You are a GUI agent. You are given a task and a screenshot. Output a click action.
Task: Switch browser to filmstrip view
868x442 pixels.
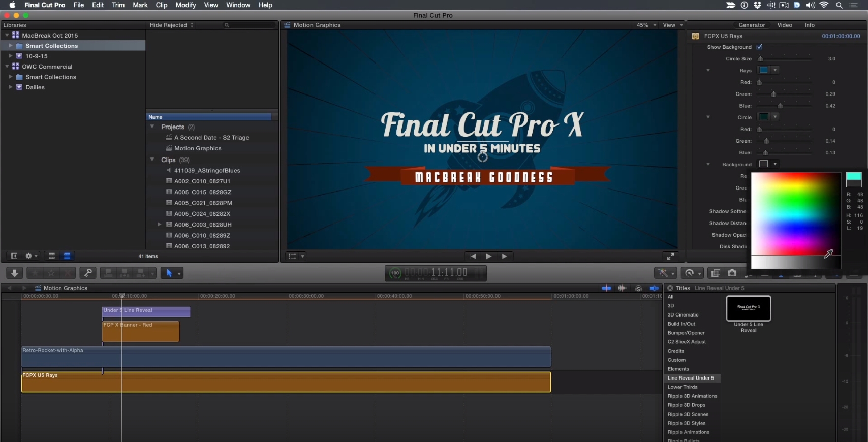(51, 256)
